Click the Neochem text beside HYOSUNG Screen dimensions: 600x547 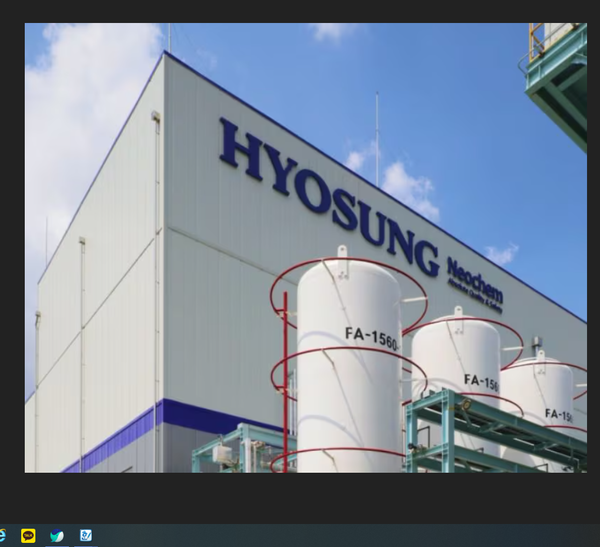(474, 278)
